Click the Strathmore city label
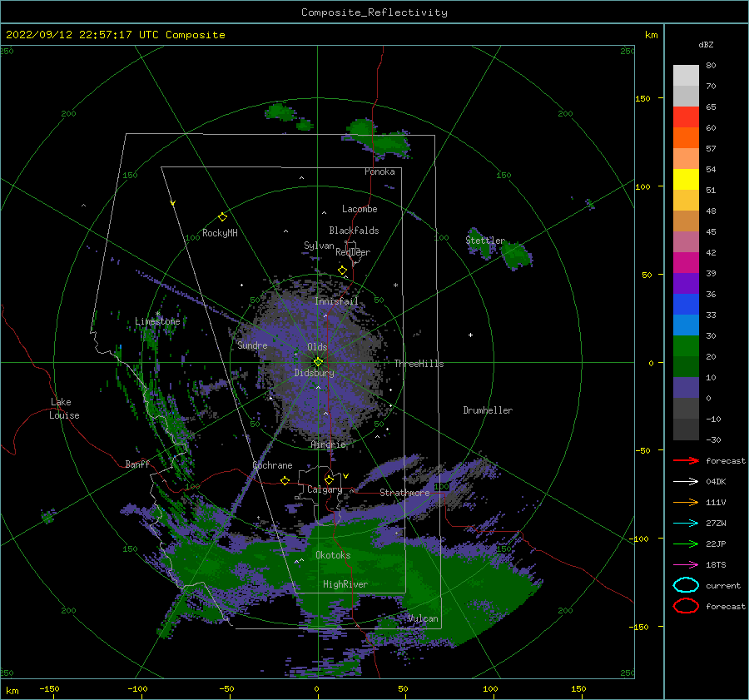Screen dimensions: 749x700 [x=404, y=492]
